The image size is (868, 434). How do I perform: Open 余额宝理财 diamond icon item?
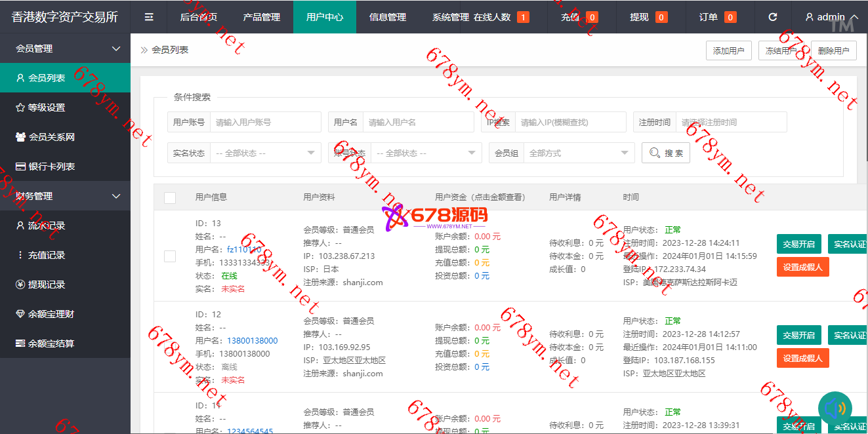coord(51,314)
